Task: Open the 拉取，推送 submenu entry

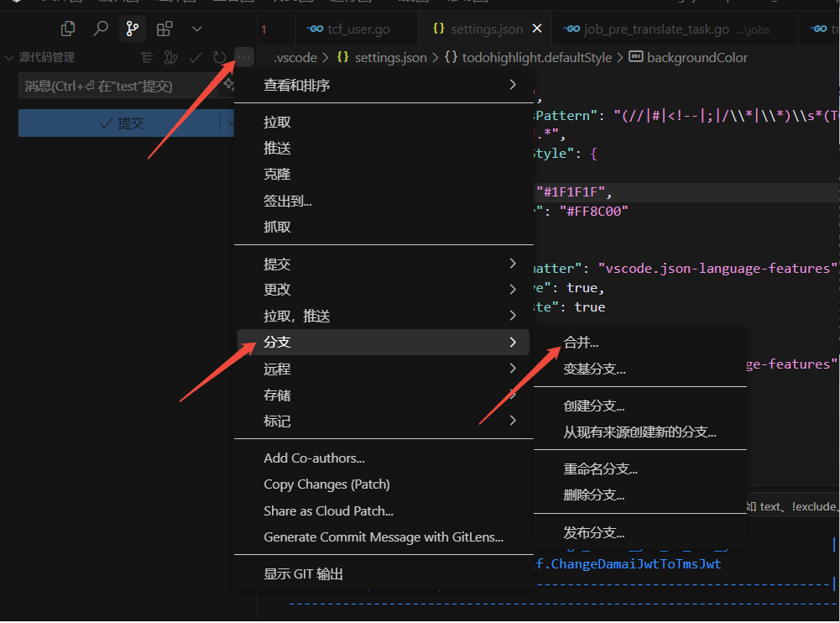Action: [383, 316]
